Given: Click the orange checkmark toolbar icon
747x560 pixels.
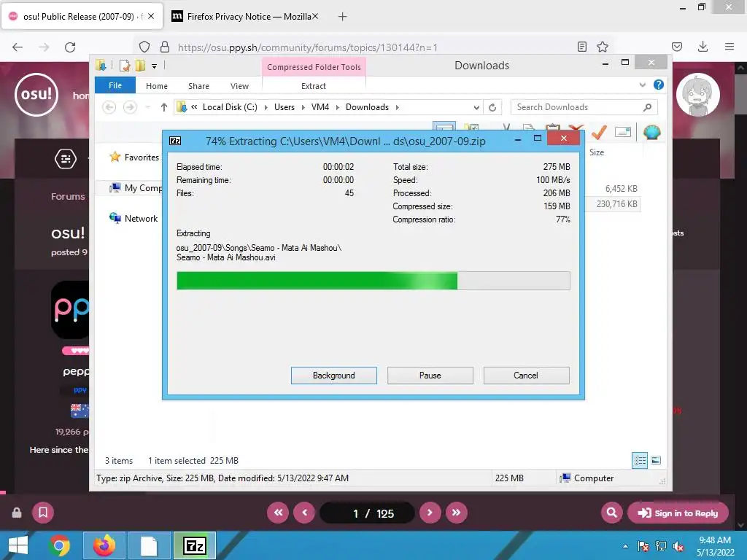Looking at the screenshot, I should [599, 132].
